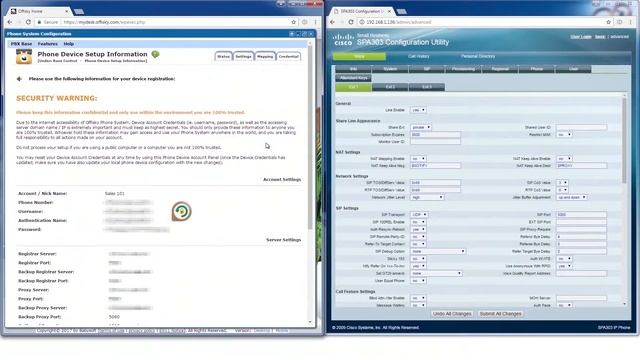
Task: Click the User Login link
Action: click(x=581, y=37)
